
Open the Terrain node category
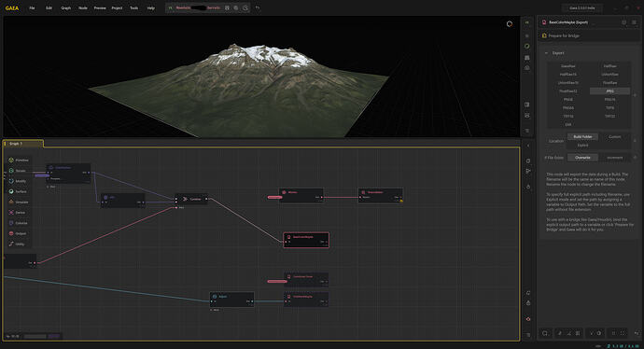coord(18,171)
